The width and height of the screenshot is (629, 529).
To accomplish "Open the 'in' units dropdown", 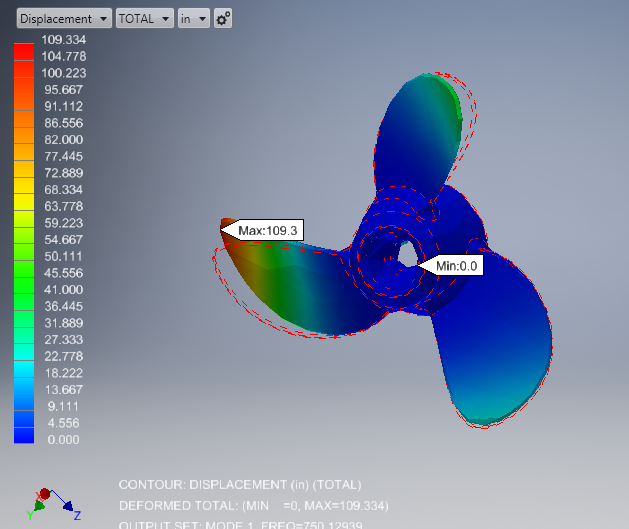I will 194,18.
